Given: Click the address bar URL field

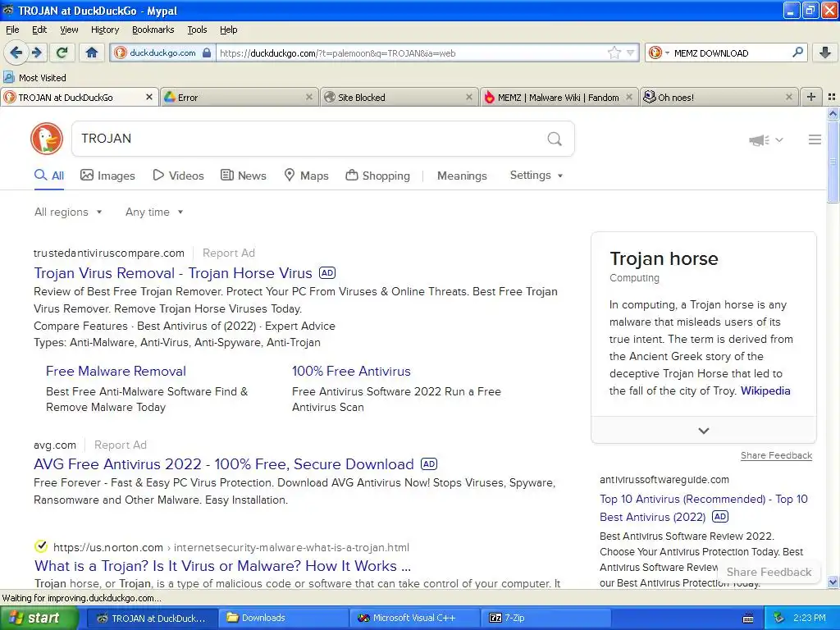Looking at the screenshot, I should (413, 52).
